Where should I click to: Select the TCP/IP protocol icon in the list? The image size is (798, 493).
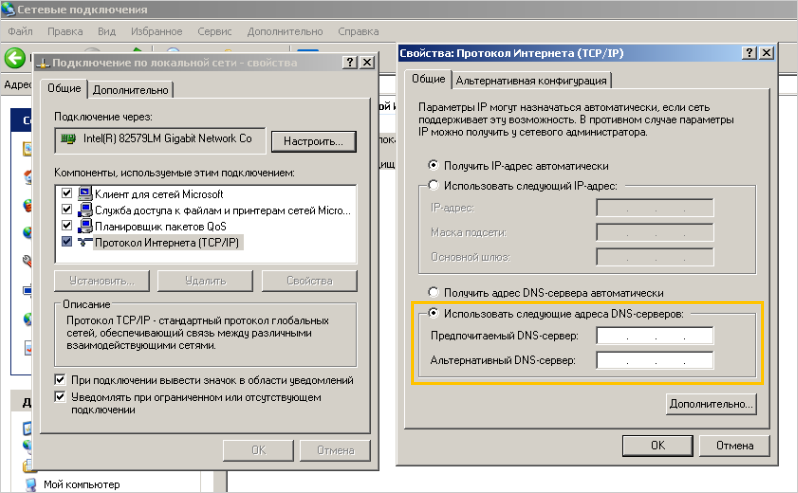click(84, 242)
